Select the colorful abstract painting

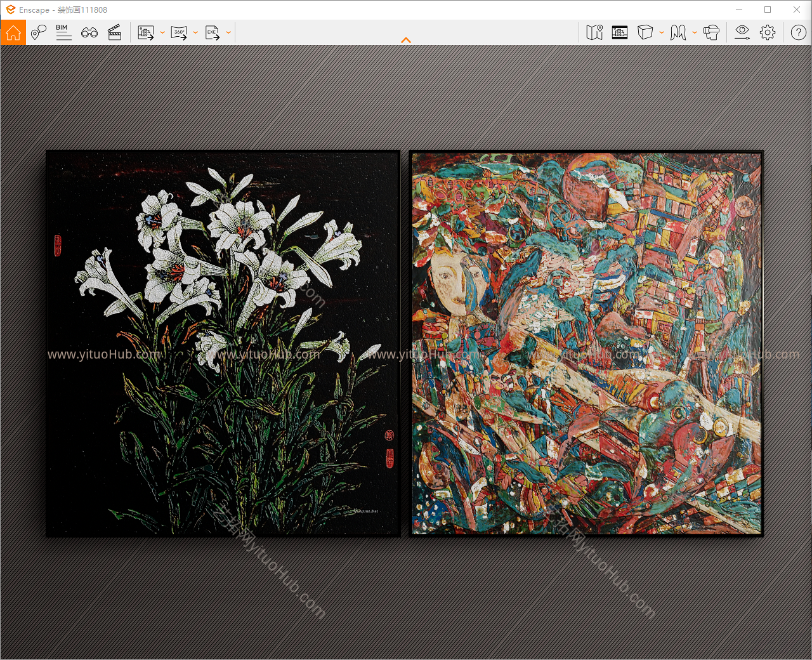point(586,343)
